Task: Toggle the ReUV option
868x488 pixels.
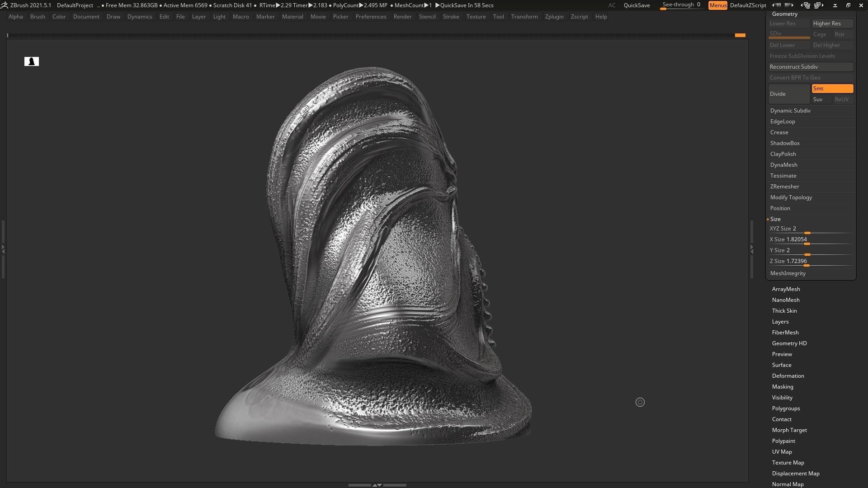Action: tap(843, 99)
